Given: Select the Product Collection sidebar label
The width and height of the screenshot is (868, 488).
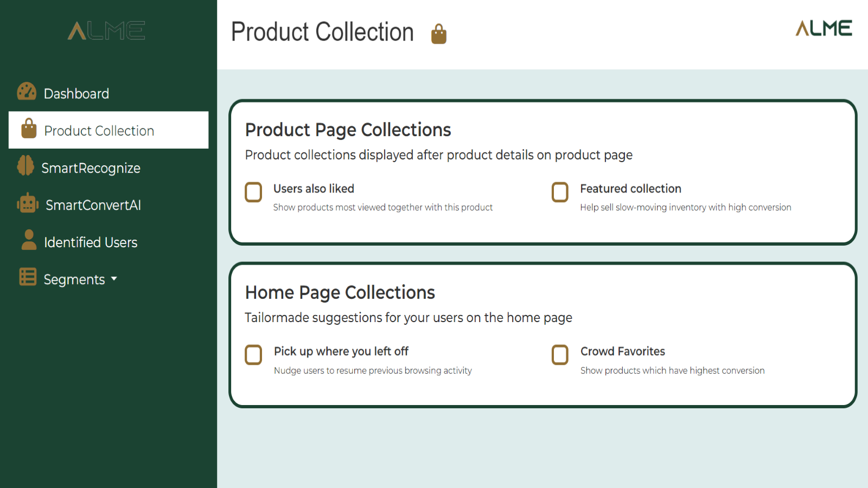Looking at the screenshot, I should tap(99, 131).
